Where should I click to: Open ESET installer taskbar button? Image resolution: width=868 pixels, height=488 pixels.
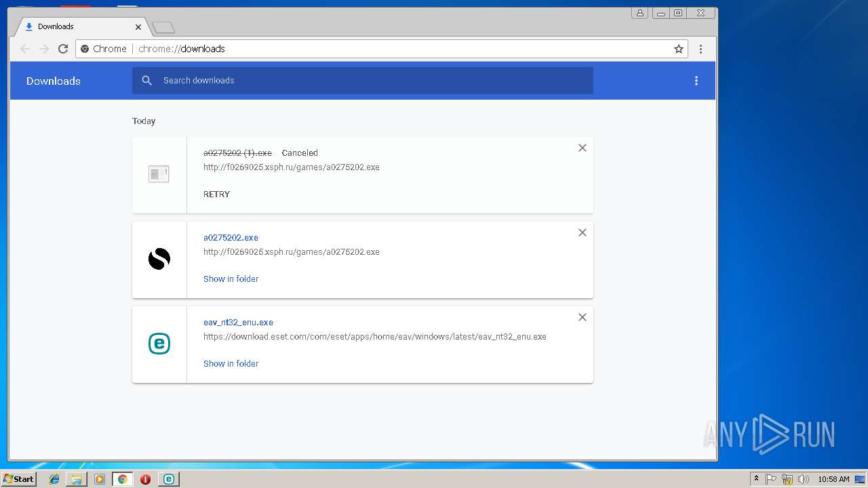click(x=169, y=479)
